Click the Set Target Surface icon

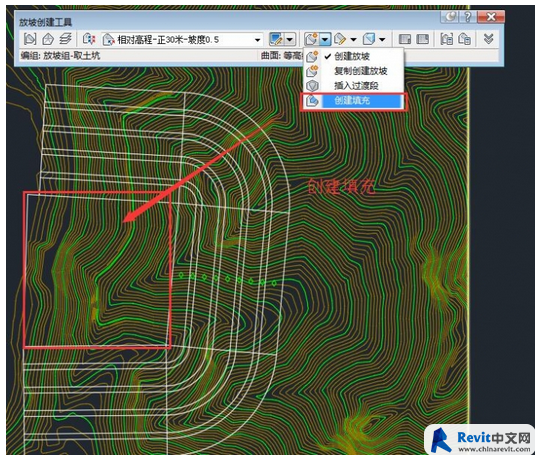48,39
